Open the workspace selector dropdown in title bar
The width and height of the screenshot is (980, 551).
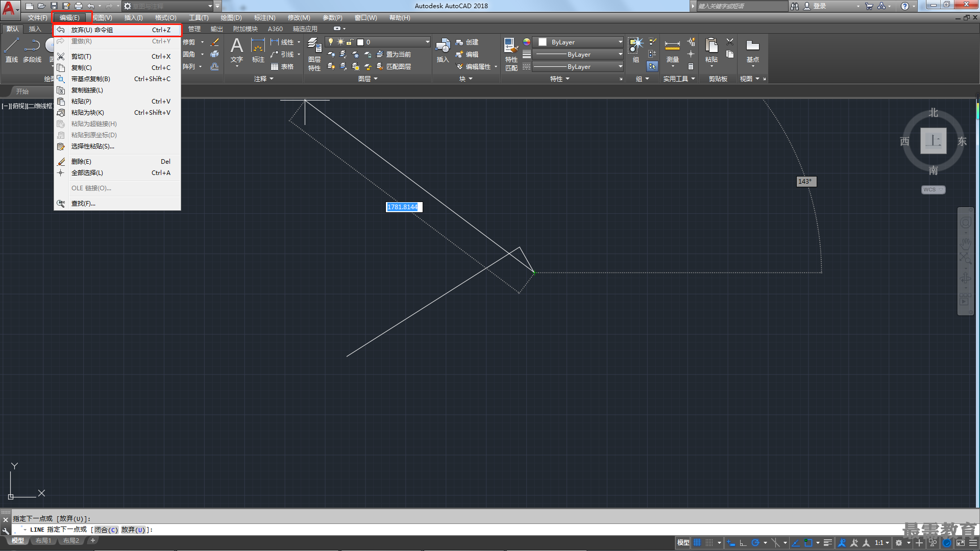[168, 6]
